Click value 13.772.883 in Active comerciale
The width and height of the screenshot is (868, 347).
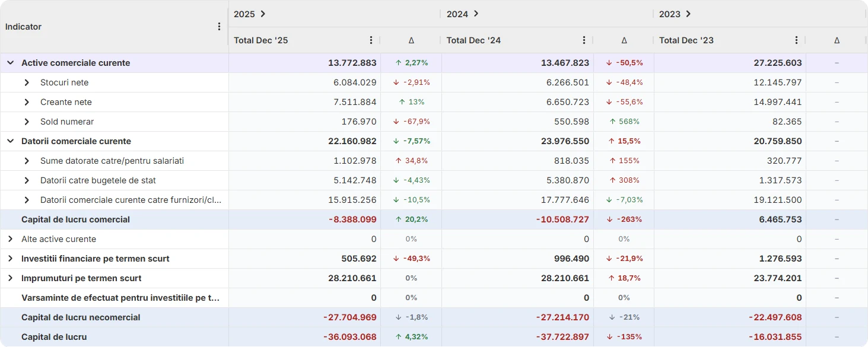pos(352,63)
